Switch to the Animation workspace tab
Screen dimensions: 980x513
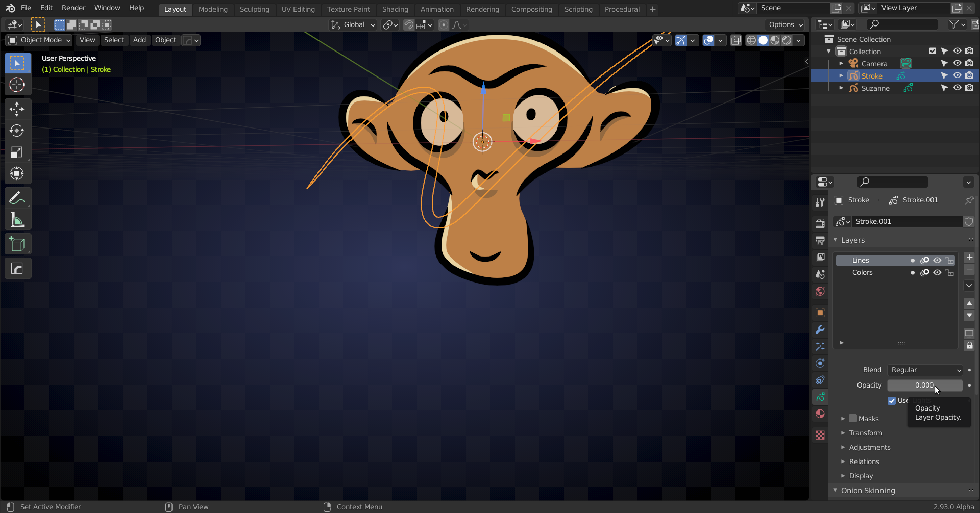tap(437, 9)
